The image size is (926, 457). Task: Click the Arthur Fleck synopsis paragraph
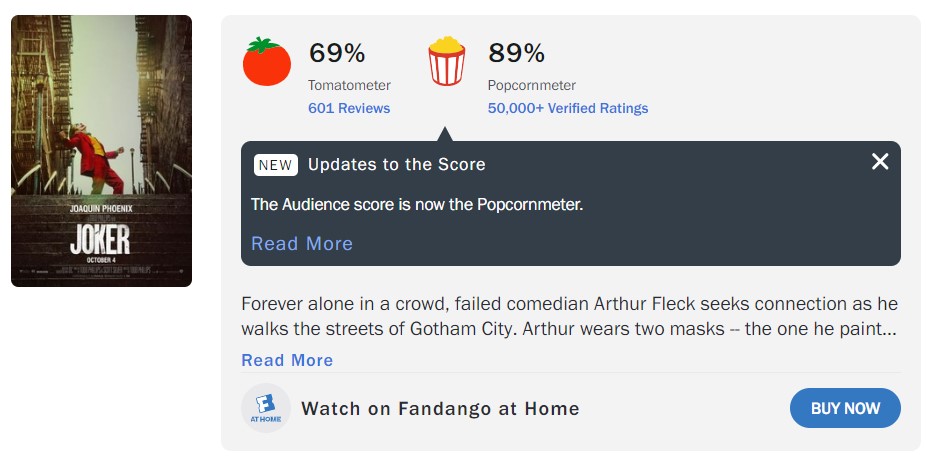pos(569,316)
